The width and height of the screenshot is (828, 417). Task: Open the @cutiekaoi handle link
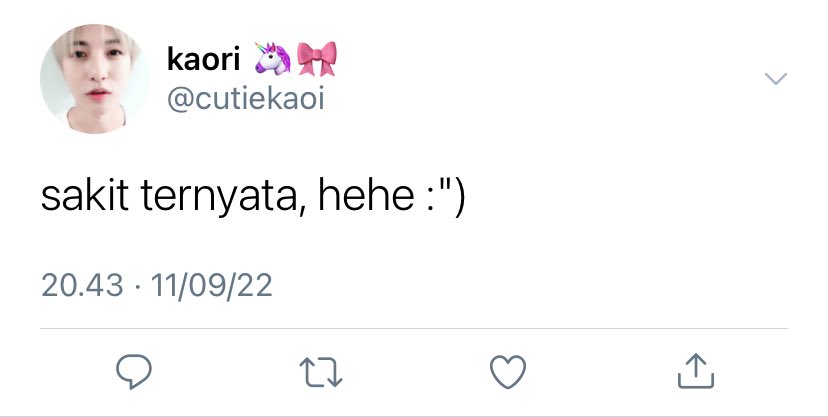click(246, 99)
